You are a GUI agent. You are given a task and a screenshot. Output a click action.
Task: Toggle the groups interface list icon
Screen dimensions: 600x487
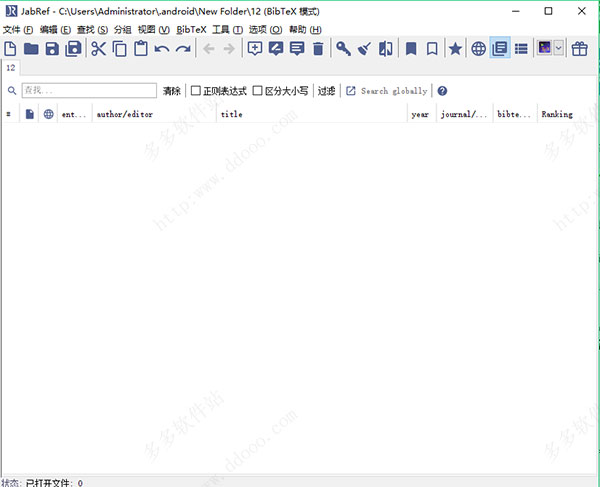click(x=521, y=49)
